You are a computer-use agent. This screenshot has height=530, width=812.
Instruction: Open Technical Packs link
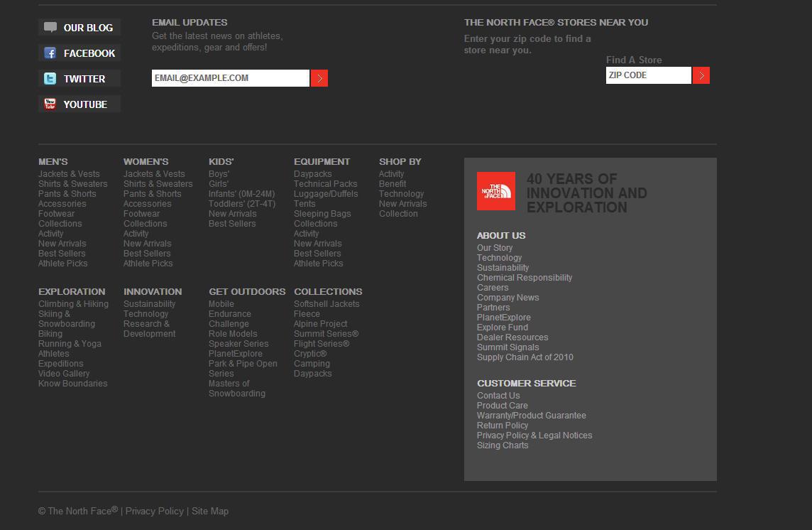coord(325,183)
